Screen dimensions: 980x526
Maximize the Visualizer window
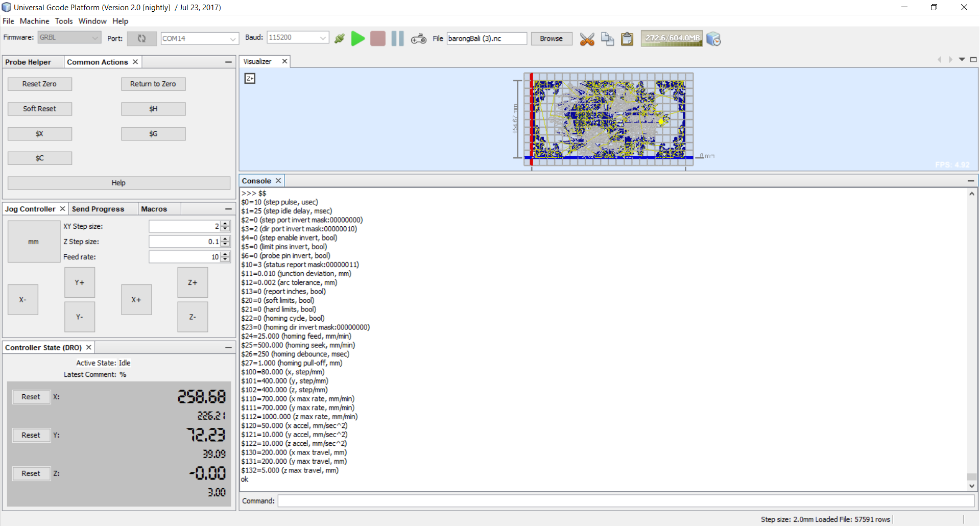973,59
